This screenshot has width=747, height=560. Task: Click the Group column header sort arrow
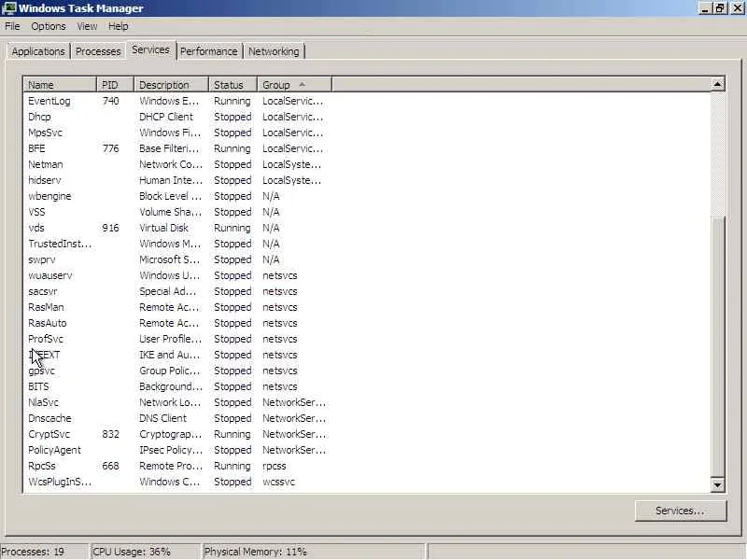(302, 84)
